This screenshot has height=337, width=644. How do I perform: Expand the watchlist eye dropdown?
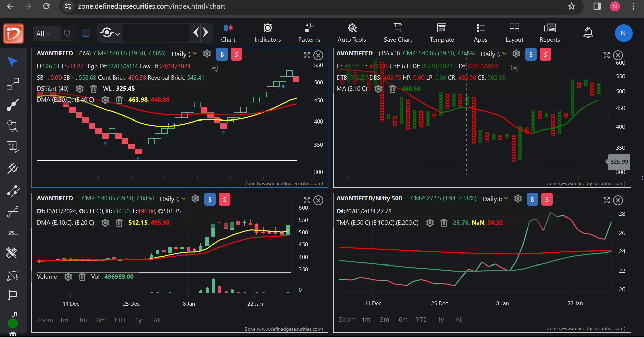pos(110,33)
